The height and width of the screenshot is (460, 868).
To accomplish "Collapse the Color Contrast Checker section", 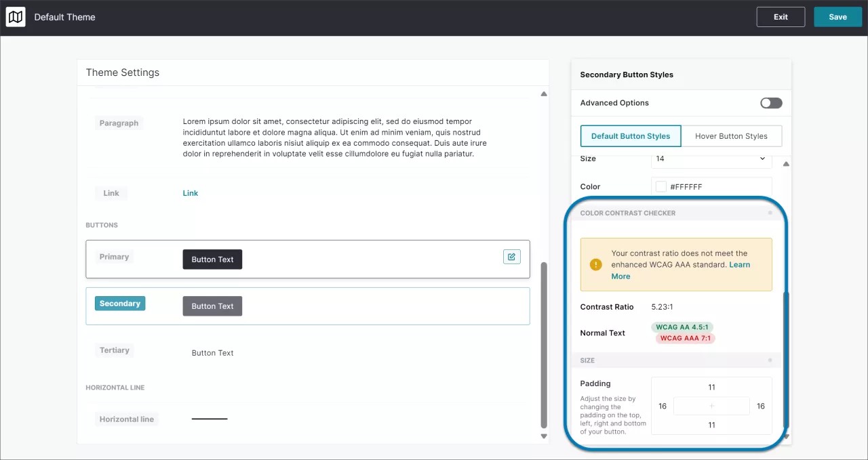I will [628, 213].
